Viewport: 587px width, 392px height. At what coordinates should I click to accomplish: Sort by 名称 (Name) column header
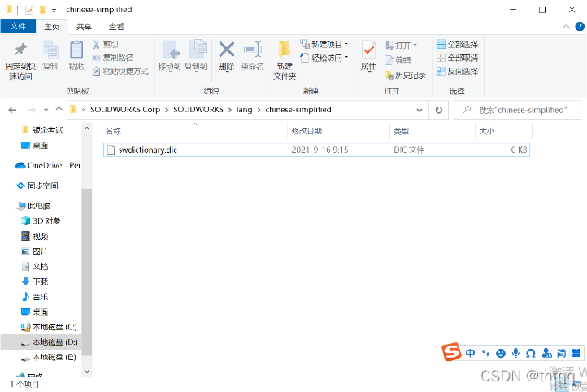(x=113, y=131)
